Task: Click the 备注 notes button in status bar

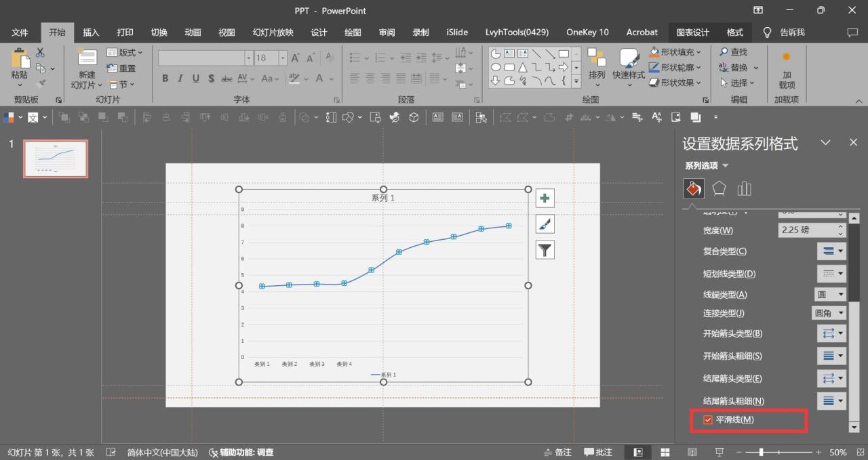Action: click(x=558, y=452)
